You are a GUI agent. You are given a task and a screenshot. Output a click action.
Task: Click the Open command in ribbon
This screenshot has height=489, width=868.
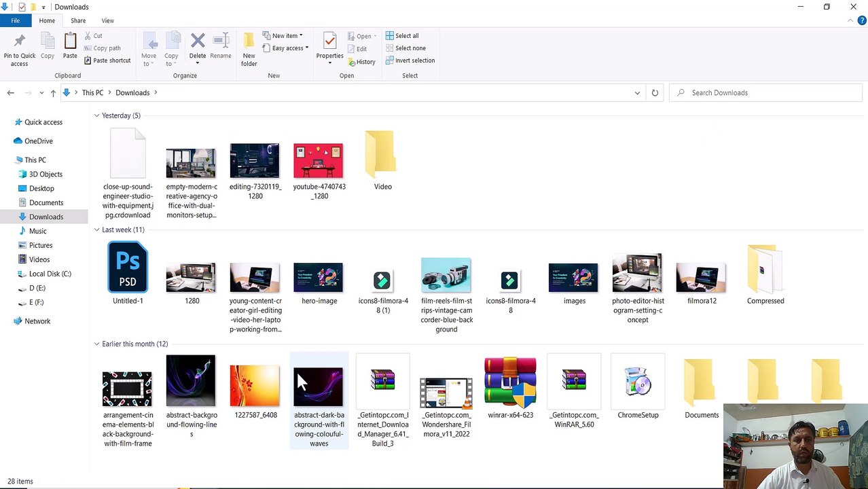coord(360,36)
